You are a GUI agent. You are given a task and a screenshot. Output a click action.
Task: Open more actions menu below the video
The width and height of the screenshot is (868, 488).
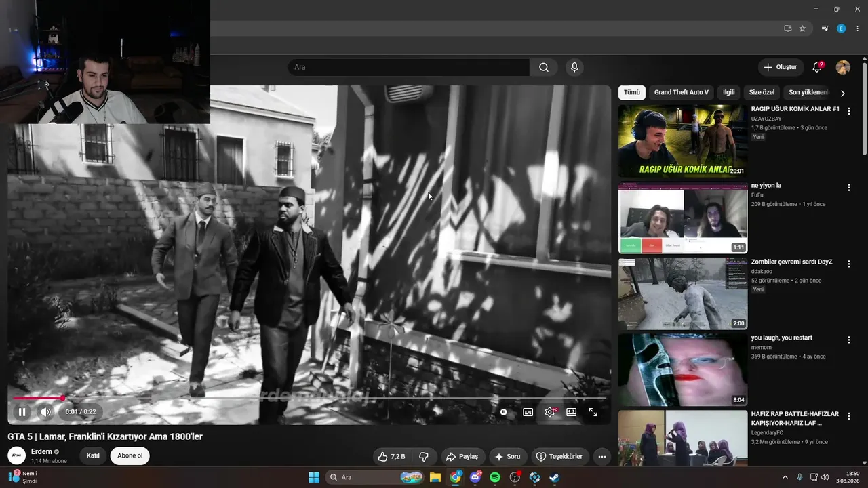click(601, 456)
